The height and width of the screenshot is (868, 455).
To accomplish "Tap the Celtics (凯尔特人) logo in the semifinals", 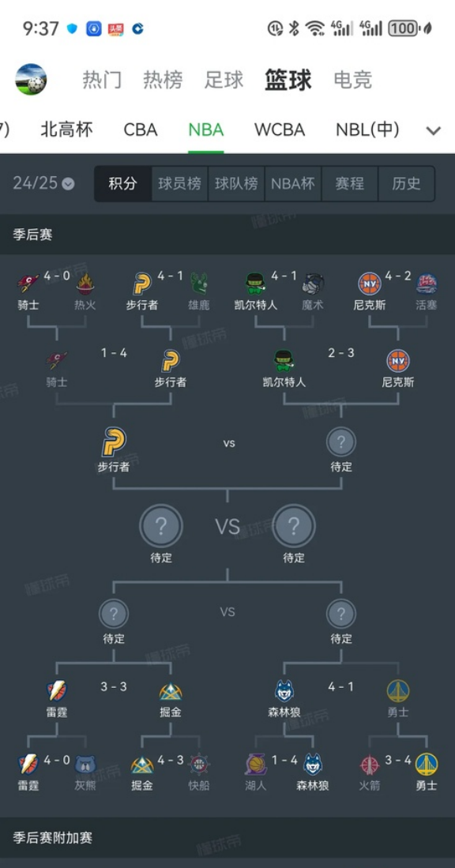I will coord(283,360).
